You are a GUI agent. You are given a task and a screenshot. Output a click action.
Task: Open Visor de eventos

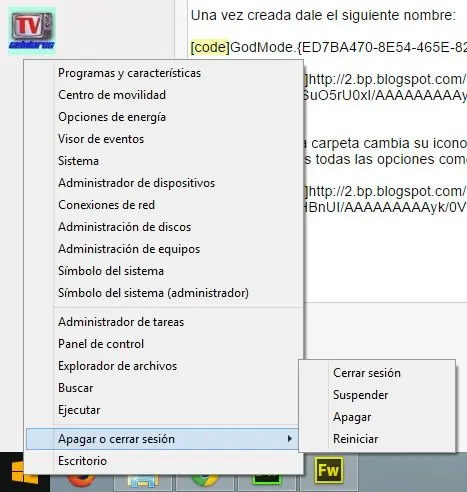click(101, 139)
